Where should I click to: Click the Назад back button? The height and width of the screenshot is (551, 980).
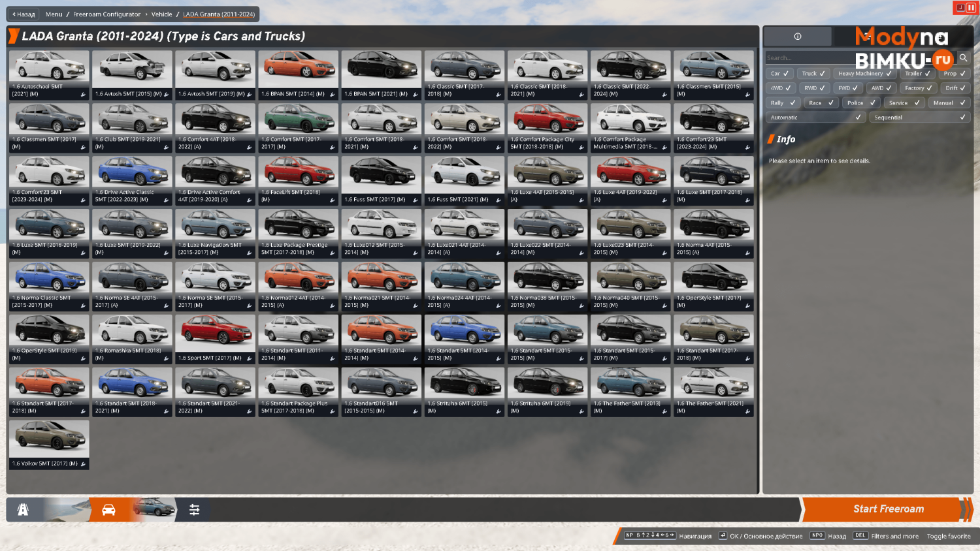coord(24,14)
